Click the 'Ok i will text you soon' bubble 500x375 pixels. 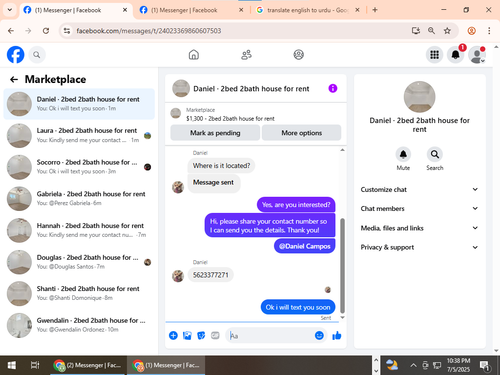pyautogui.click(x=298, y=307)
